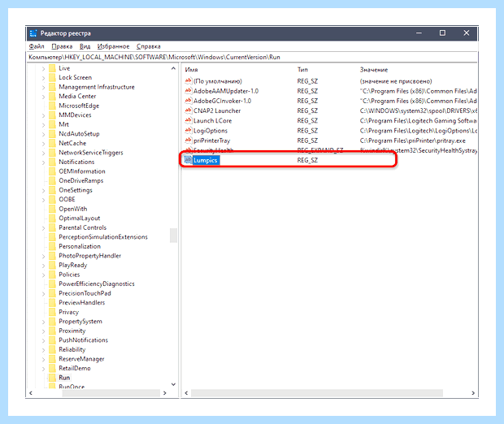Expand the Parental Controls key
504x424 pixels.
click(x=43, y=227)
